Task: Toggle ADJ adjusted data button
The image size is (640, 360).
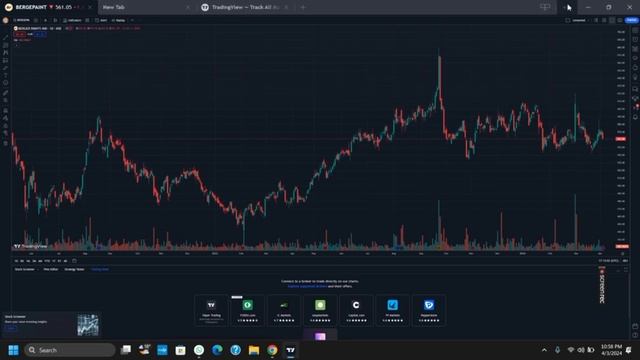Action: pyautogui.click(x=625, y=260)
